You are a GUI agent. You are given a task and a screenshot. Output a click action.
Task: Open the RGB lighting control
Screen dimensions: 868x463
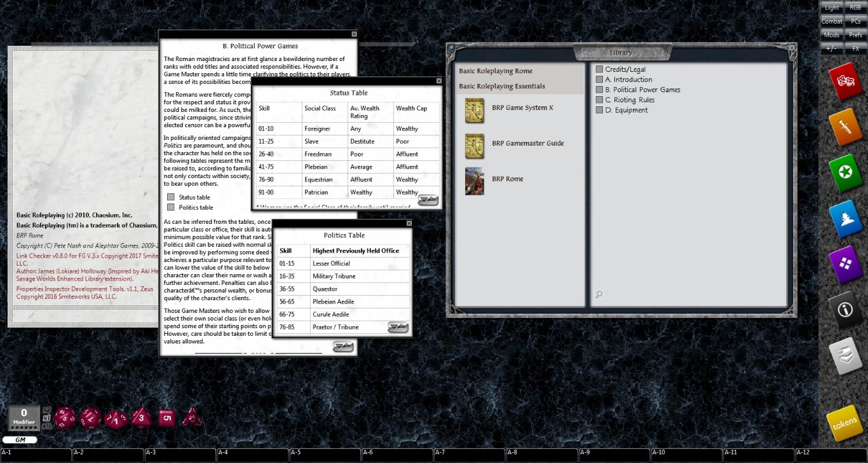(x=856, y=7)
